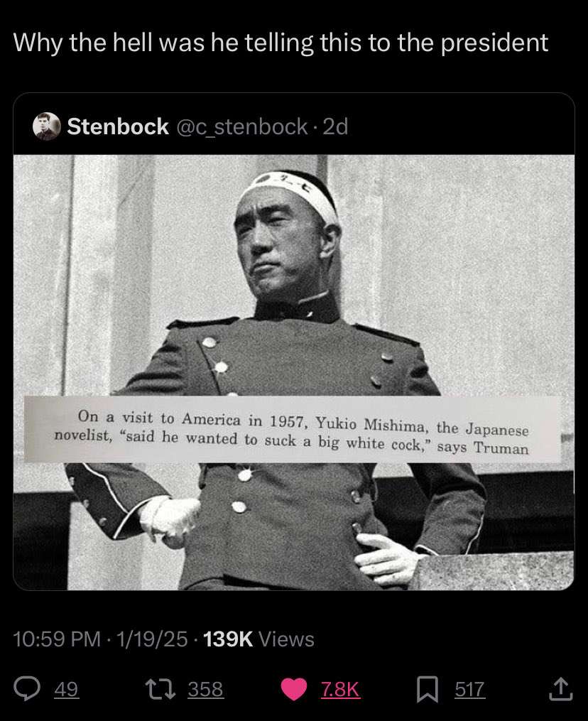Tap the repost arrows icon
This screenshot has width=588, height=721.
pos(160,689)
